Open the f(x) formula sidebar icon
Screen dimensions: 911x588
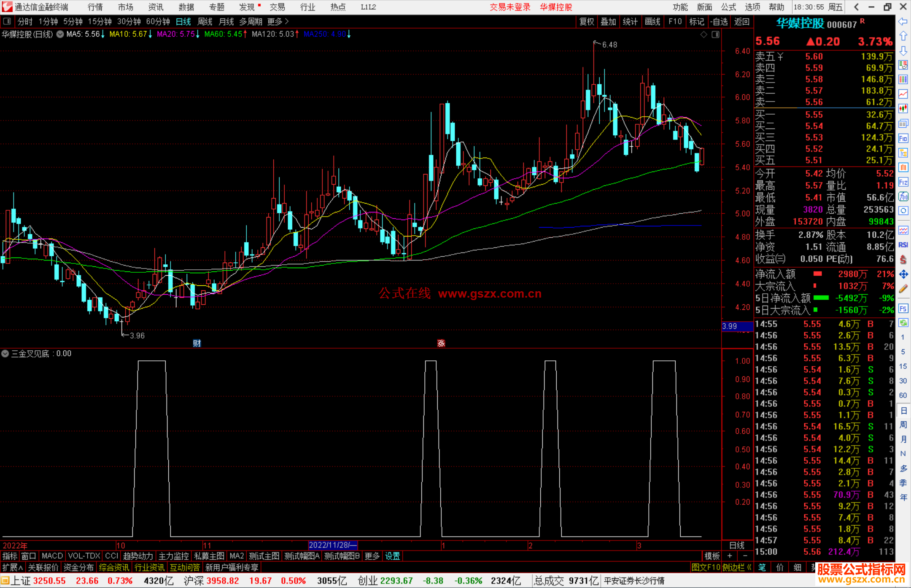903,196
